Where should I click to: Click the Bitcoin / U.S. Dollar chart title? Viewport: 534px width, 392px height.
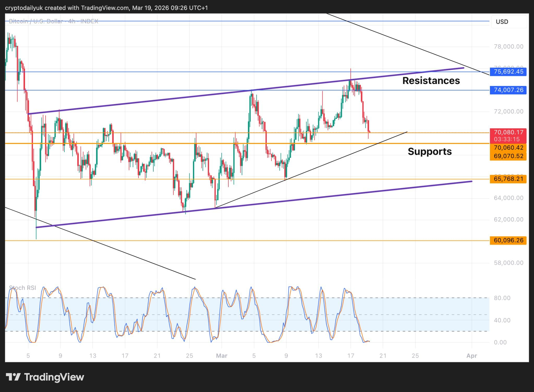pyautogui.click(x=53, y=21)
